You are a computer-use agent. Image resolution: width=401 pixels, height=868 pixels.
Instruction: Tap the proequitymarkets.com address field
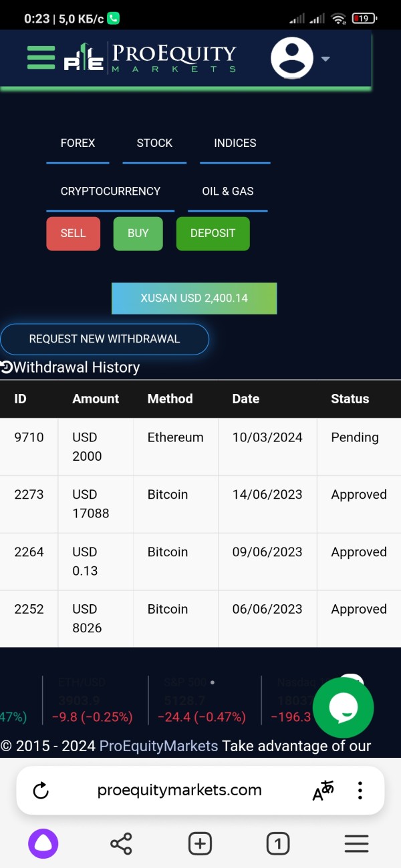[179, 791]
